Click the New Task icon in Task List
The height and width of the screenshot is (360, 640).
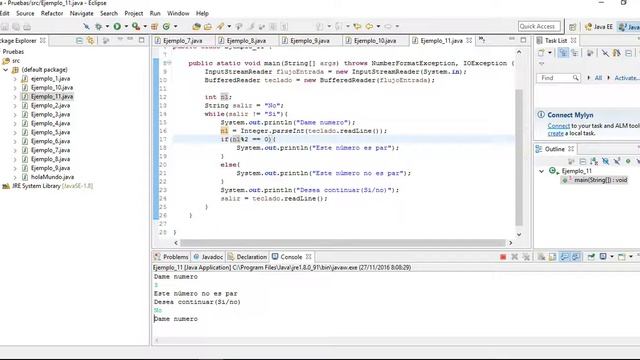click(x=541, y=53)
